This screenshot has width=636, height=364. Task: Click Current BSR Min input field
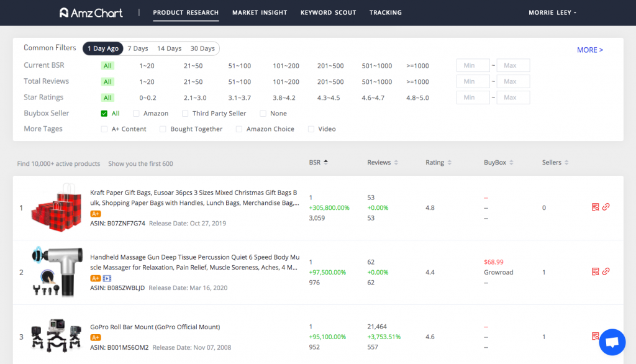pos(473,65)
